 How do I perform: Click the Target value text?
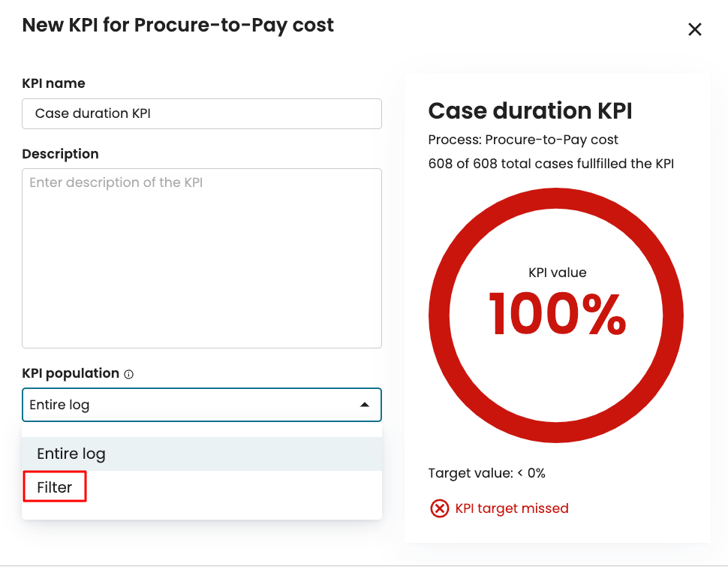pyautogui.click(x=486, y=473)
